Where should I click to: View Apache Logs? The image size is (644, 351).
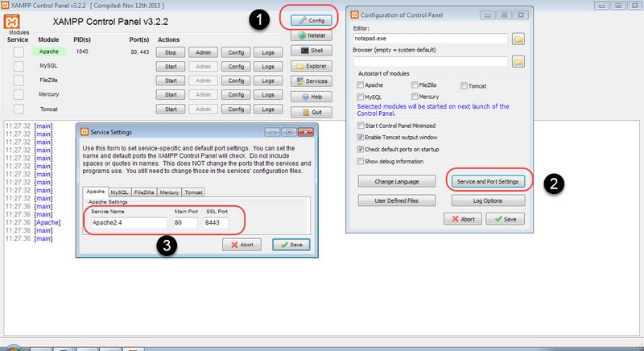268,52
